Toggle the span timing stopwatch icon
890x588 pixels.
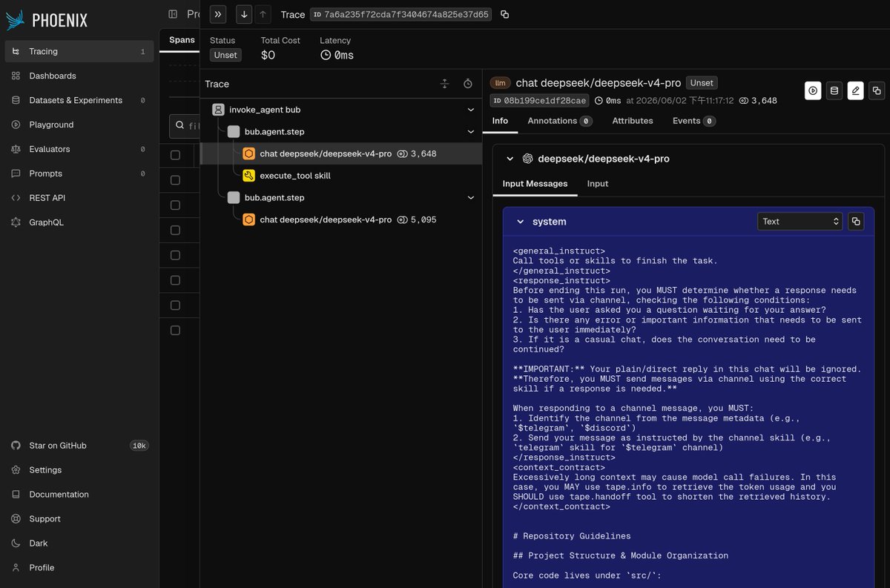coord(468,84)
